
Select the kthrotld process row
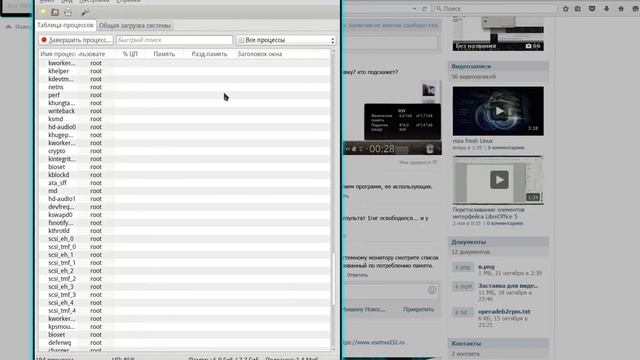[184, 231]
